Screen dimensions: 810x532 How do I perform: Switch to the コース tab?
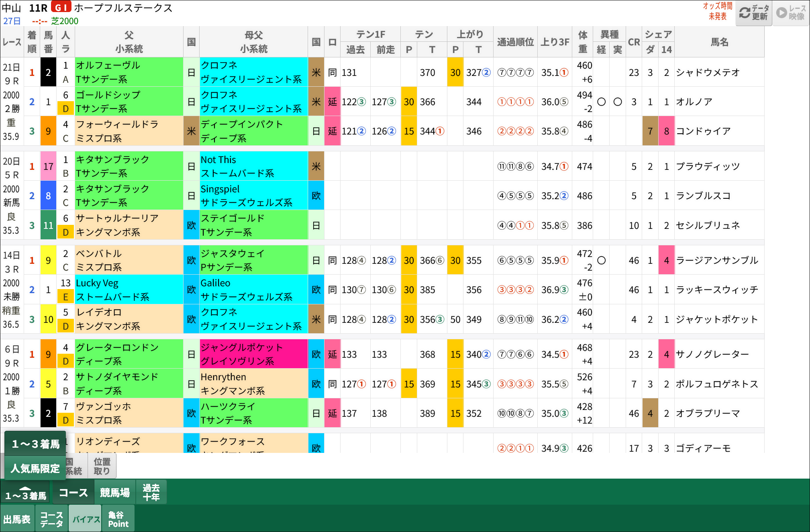[x=73, y=491]
